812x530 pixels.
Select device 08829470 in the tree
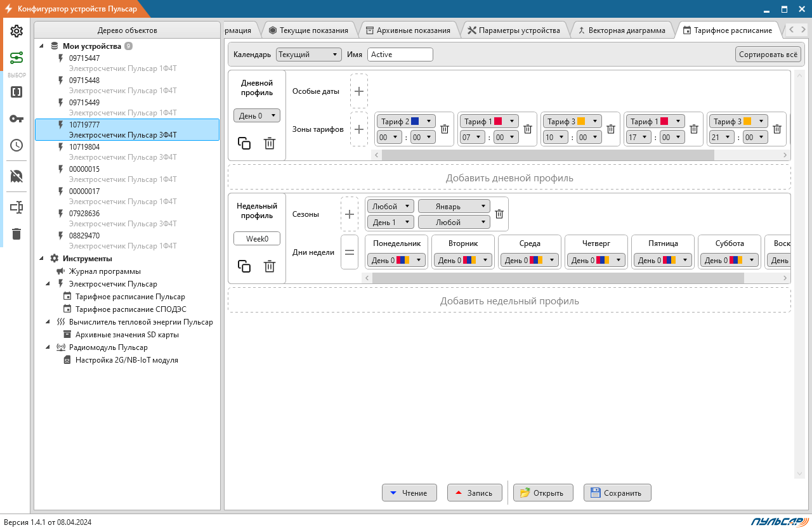(x=127, y=241)
